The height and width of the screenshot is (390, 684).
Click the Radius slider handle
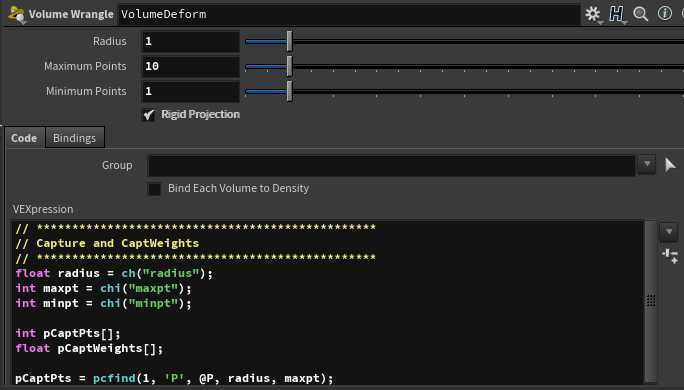[289, 41]
